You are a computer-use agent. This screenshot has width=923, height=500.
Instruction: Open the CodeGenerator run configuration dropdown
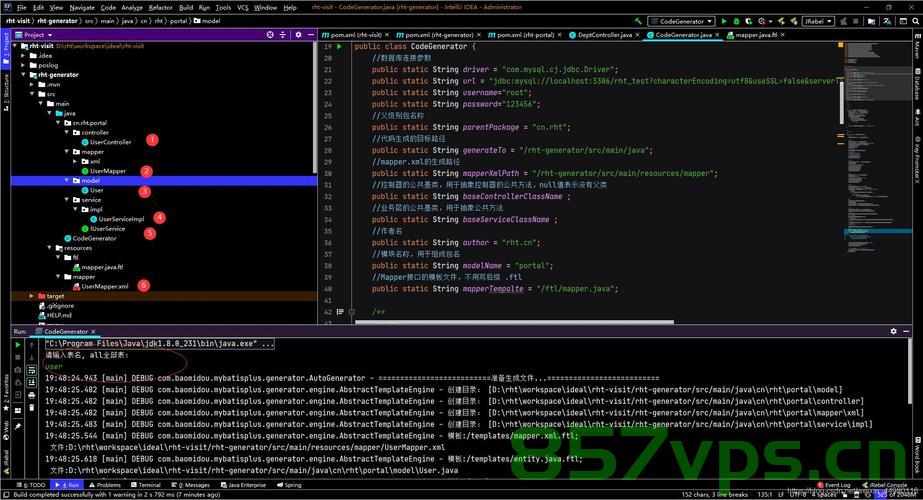(x=681, y=21)
